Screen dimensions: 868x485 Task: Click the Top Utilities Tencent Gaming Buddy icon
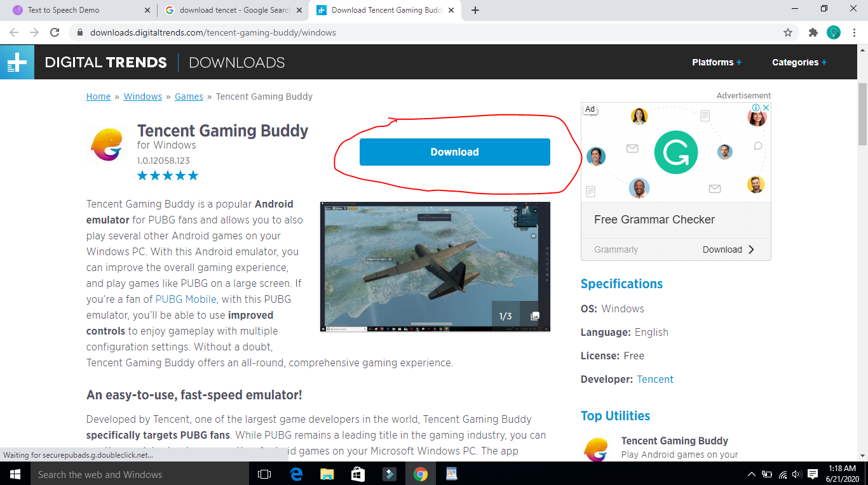tap(596, 449)
